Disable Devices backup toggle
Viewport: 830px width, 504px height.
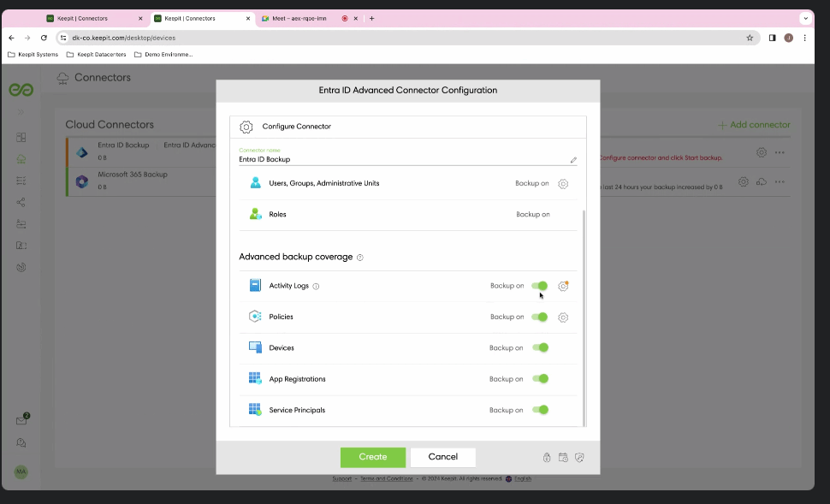coord(540,348)
